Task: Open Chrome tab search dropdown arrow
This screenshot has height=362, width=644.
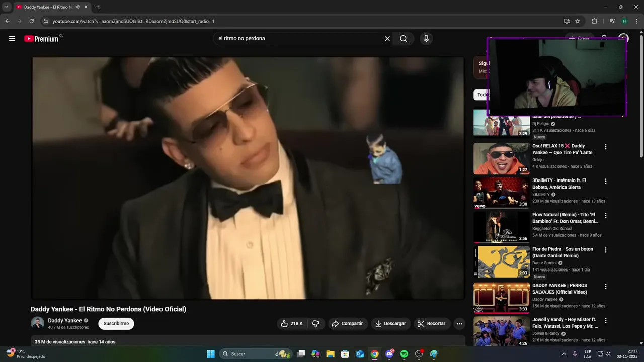Action: tap(7, 7)
